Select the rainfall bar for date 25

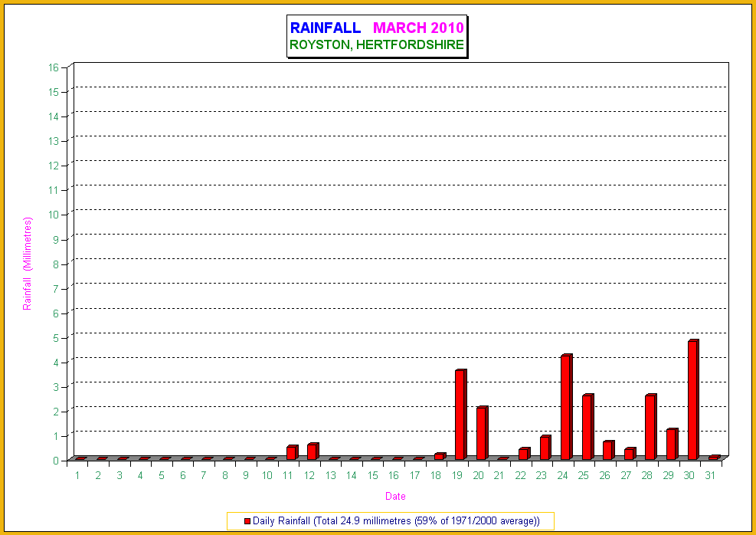(x=587, y=426)
